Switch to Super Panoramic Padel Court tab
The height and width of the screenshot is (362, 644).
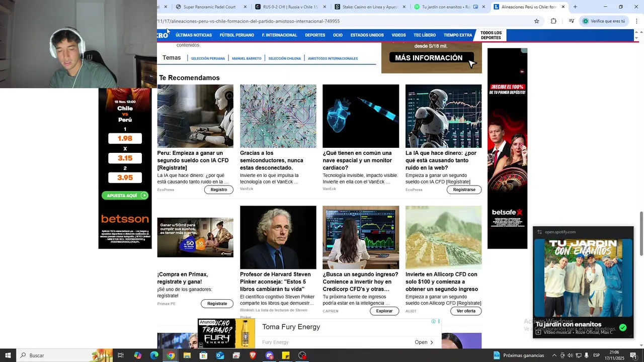pyautogui.click(x=209, y=7)
